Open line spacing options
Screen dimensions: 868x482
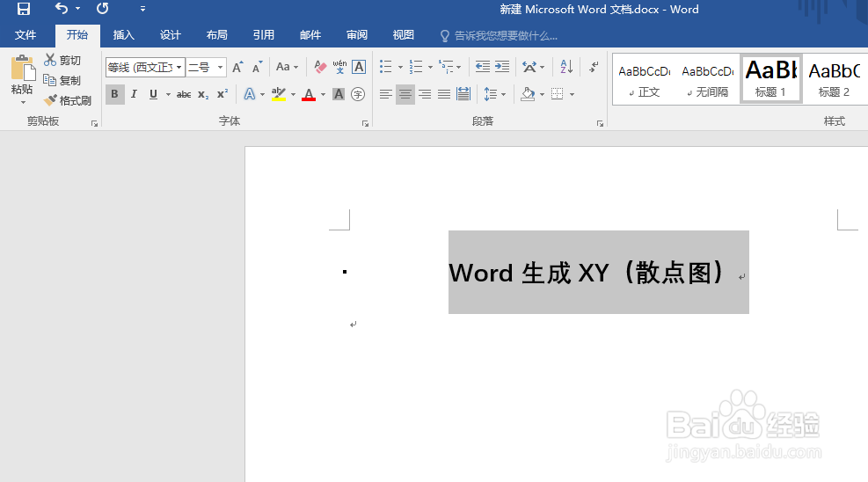[x=494, y=95]
